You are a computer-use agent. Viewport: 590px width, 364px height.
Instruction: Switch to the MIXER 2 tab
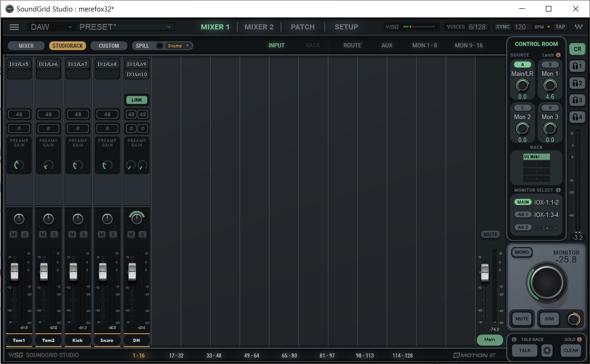click(x=259, y=27)
